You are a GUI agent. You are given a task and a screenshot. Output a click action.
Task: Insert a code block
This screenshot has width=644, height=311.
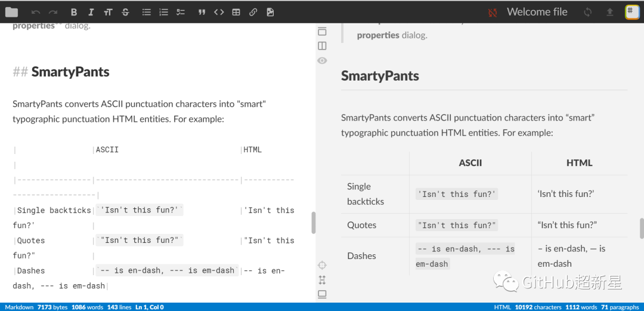(x=219, y=13)
